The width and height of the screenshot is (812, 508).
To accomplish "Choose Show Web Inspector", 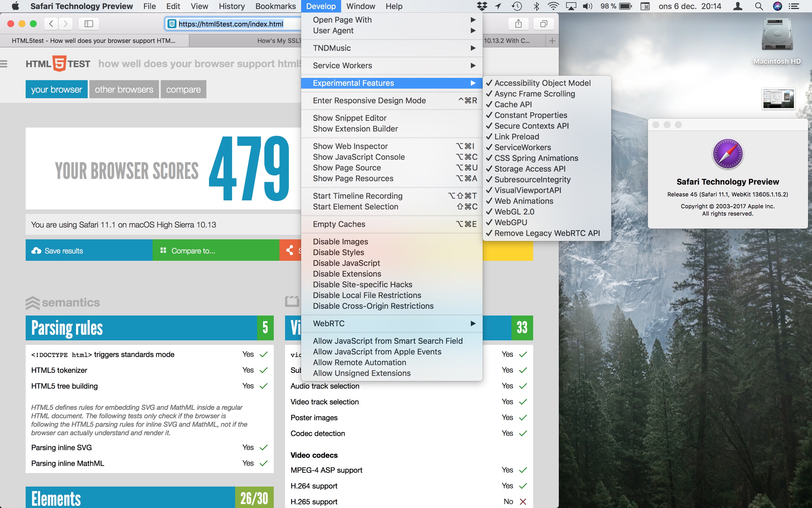I will pyautogui.click(x=392, y=146).
